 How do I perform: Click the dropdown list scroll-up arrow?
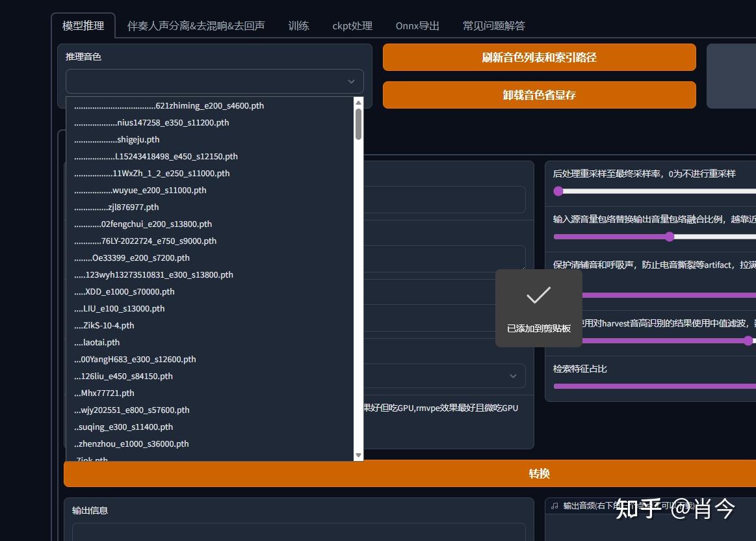click(x=358, y=102)
